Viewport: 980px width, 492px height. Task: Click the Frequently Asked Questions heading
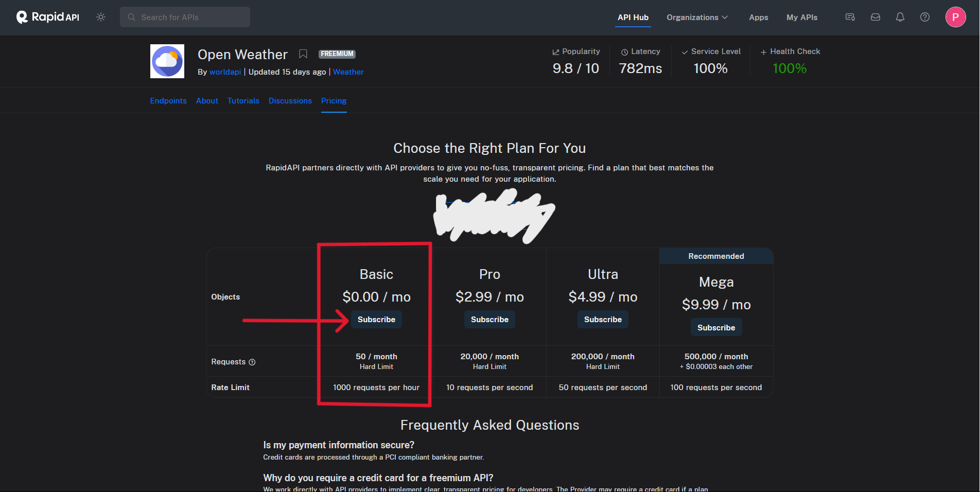click(x=489, y=425)
